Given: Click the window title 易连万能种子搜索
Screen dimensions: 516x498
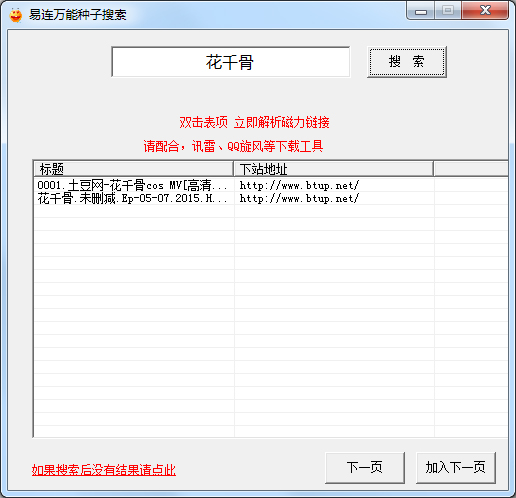Looking at the screenshot, I should click(78, 15).
